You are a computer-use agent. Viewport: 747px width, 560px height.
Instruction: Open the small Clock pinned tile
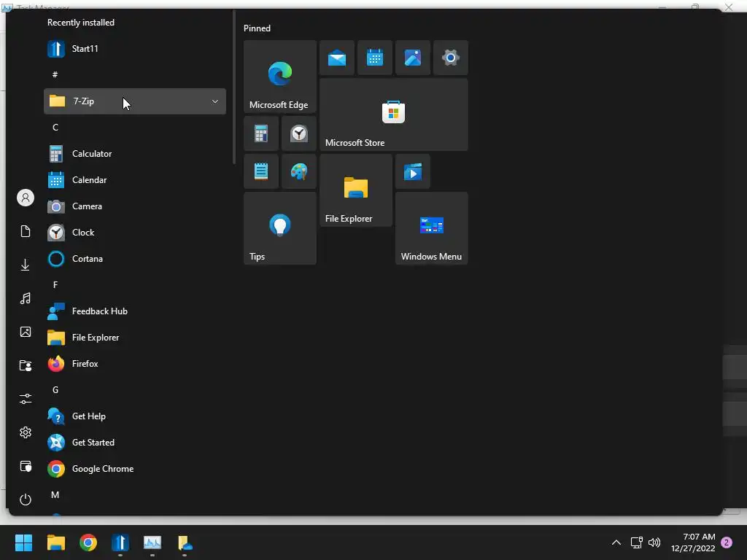point(298,133)
